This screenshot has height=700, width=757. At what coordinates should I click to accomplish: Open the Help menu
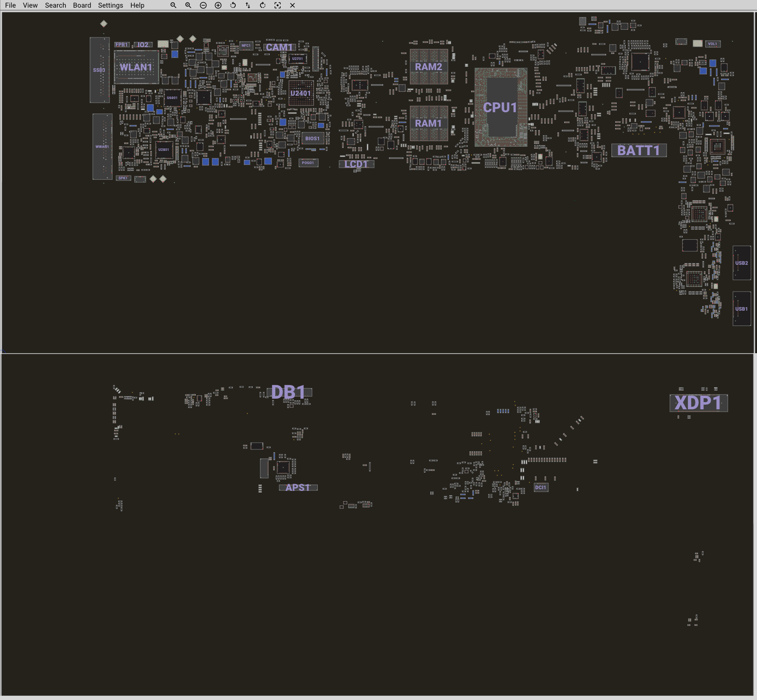pos(137,6)
